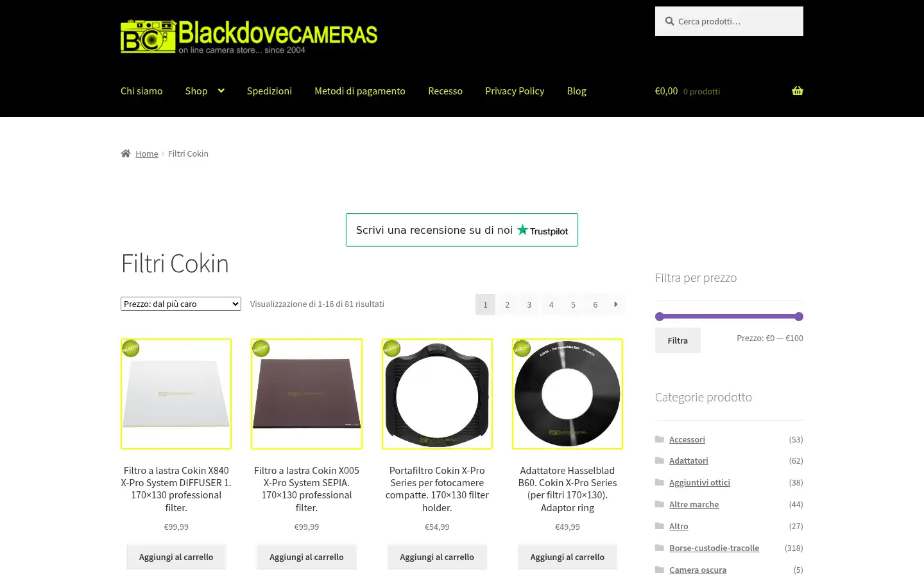The width and height of the screenshot is (924, 578).
Task: Open the Hasselblad adapter ring thumbnail
Action: 567,394
